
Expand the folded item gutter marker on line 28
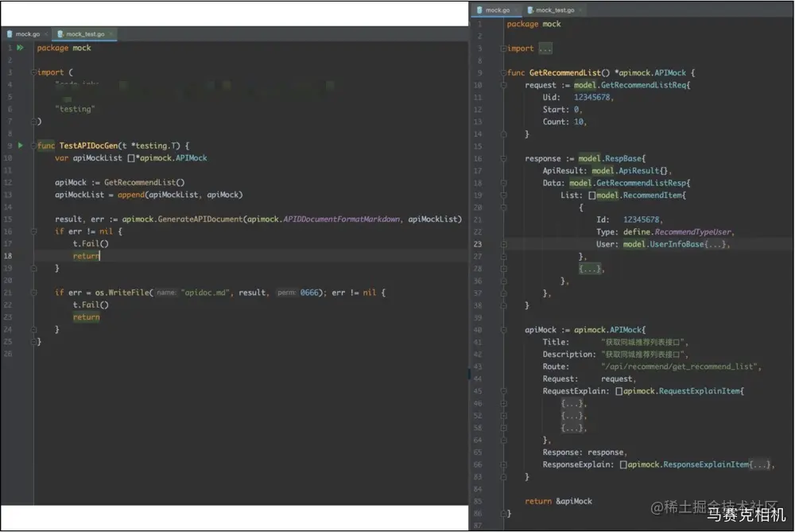point(503,269)
